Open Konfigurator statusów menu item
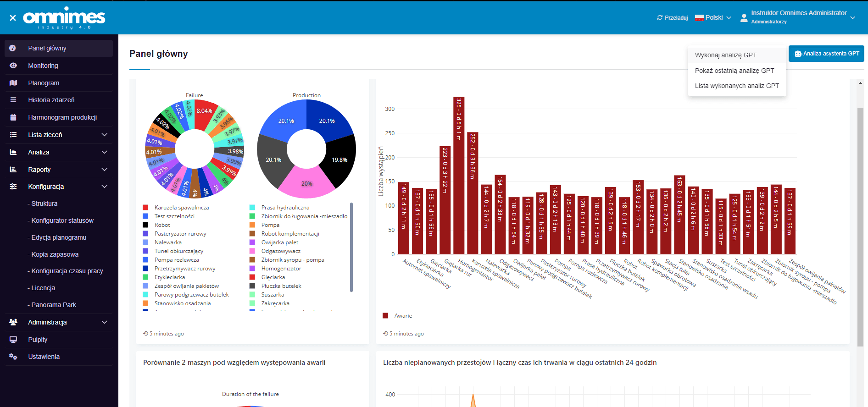 pyautogui.click(x=62, y=220)
